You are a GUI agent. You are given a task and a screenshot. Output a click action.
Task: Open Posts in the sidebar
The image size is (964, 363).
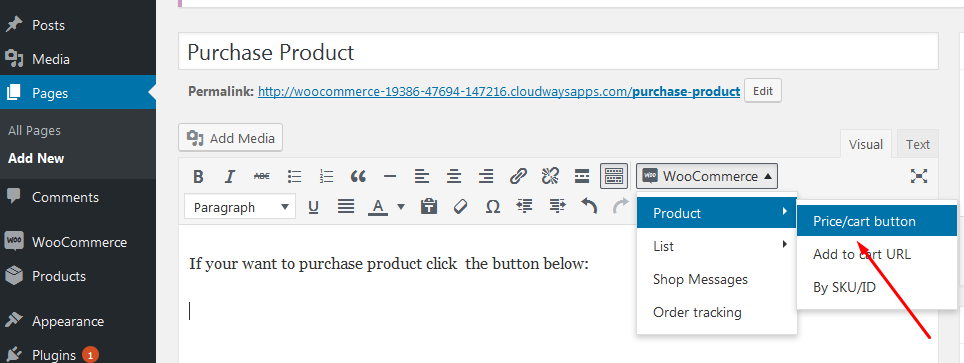(78, 25)
